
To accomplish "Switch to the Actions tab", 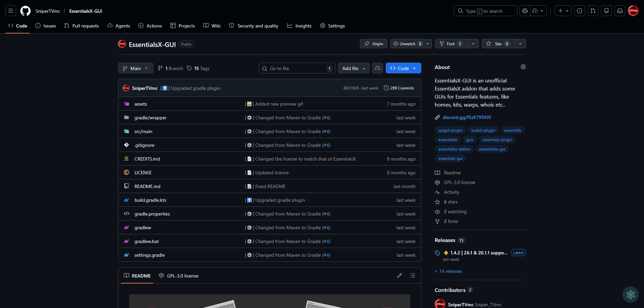I will coord(150,26).
